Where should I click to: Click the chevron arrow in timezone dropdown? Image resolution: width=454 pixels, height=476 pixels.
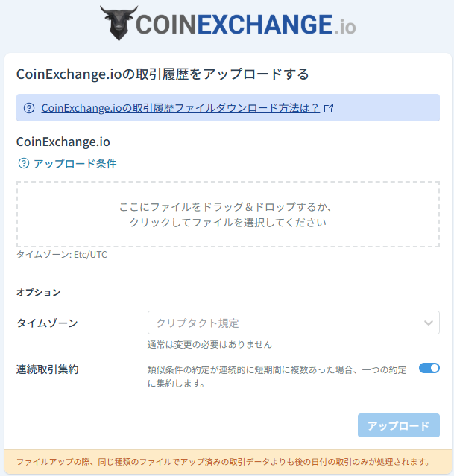tap(429, 323)
